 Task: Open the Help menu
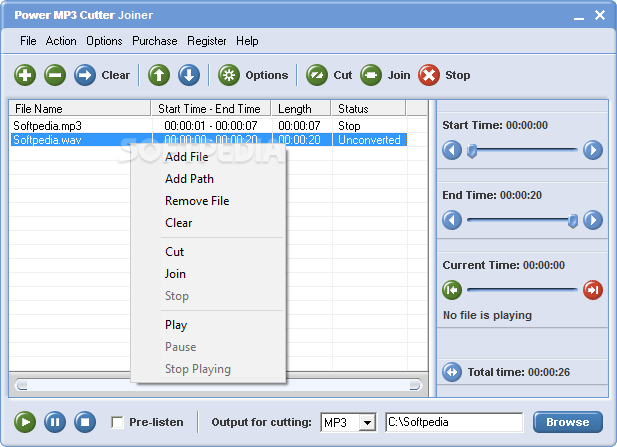pyautogui.click(x=247, y=41)
